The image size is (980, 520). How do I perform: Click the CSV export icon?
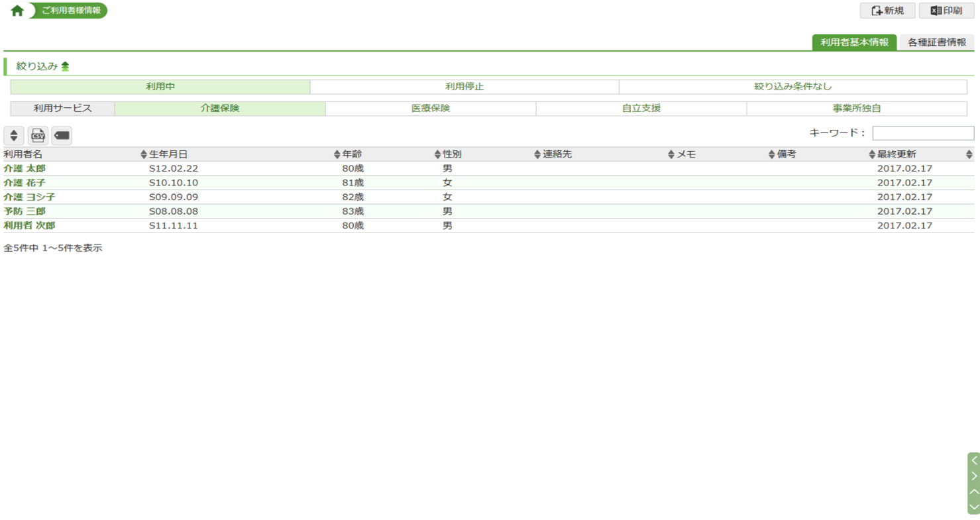[x=38, y=136]
